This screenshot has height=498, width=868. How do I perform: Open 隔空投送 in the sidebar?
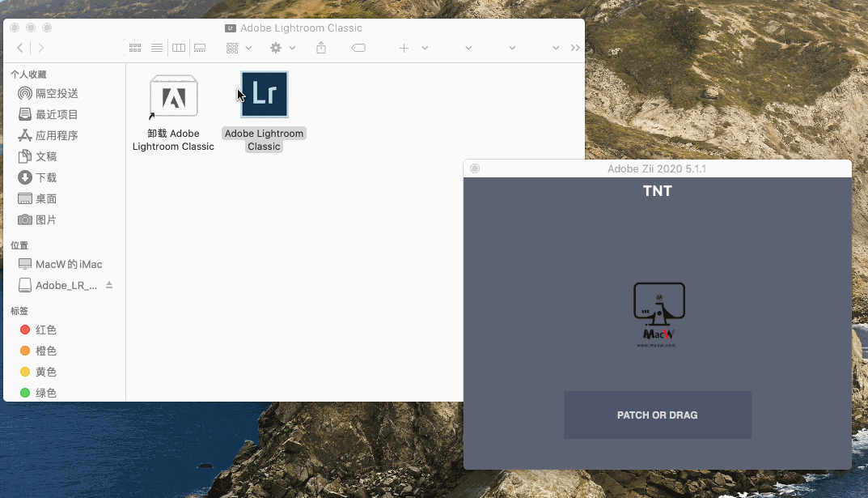tap(49, 93)
